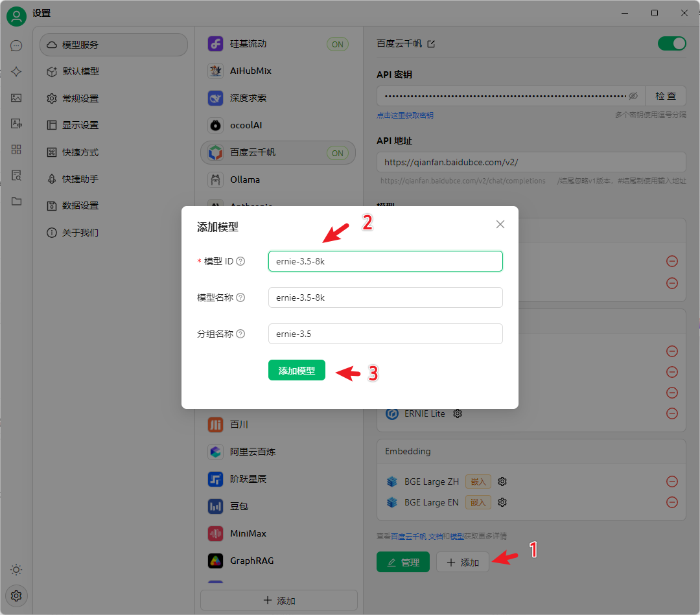Select the MiniMax provider

point(278,533)
